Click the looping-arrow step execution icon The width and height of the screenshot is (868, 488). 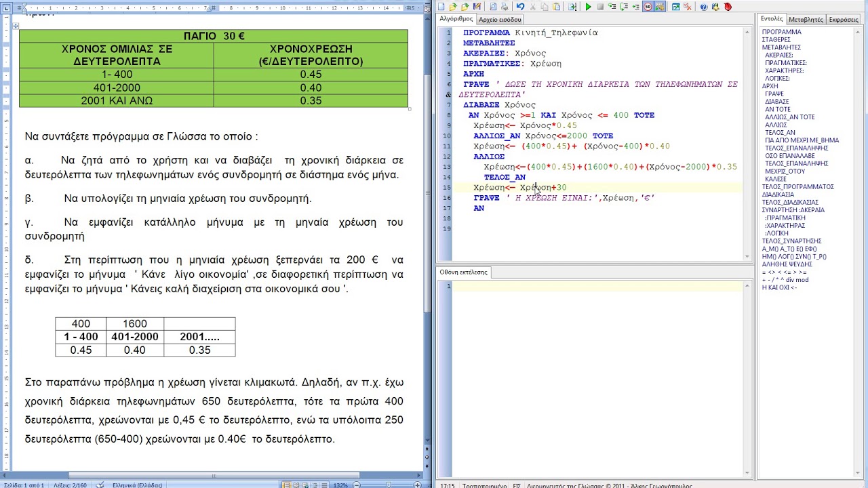[624, 7]
